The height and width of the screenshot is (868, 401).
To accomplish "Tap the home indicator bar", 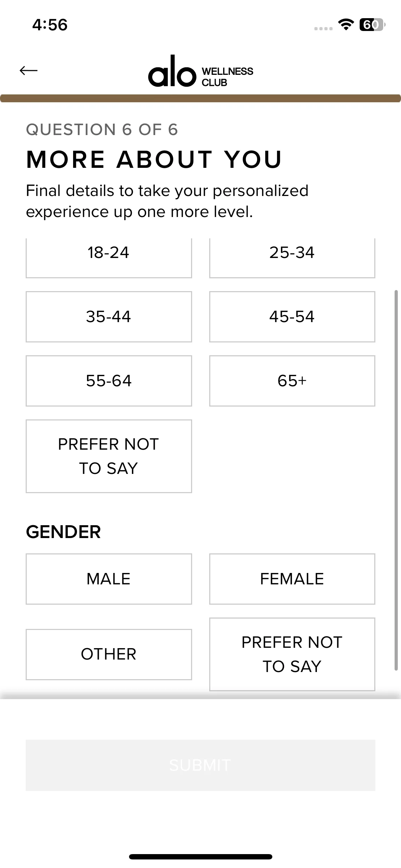I will point(200,857).
